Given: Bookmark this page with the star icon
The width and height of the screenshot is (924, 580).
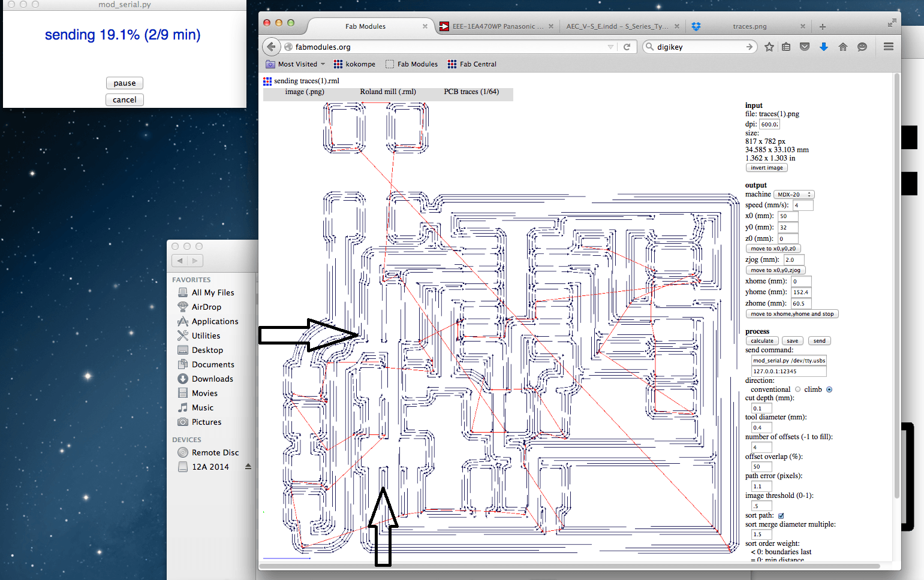Looking at the screenshot, I should (769, 47).
